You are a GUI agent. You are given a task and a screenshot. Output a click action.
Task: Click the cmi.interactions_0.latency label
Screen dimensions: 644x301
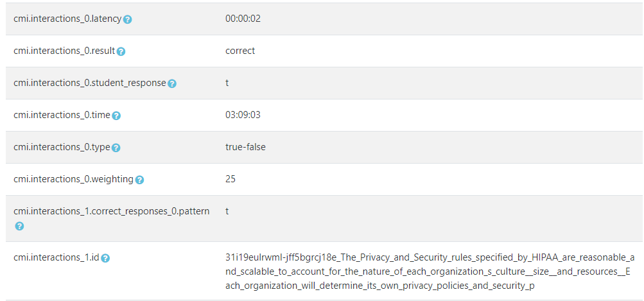67,19
